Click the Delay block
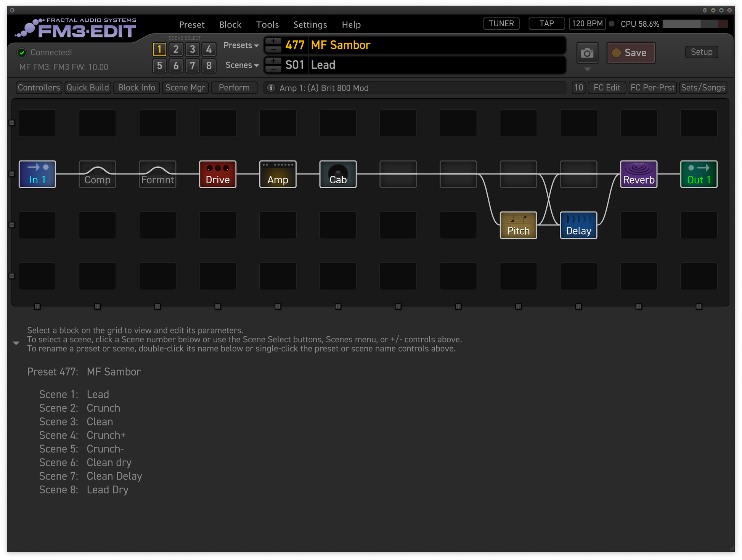The height and width of the screenshot is (560, 742). pyautogui.click(x=578, y=225)
